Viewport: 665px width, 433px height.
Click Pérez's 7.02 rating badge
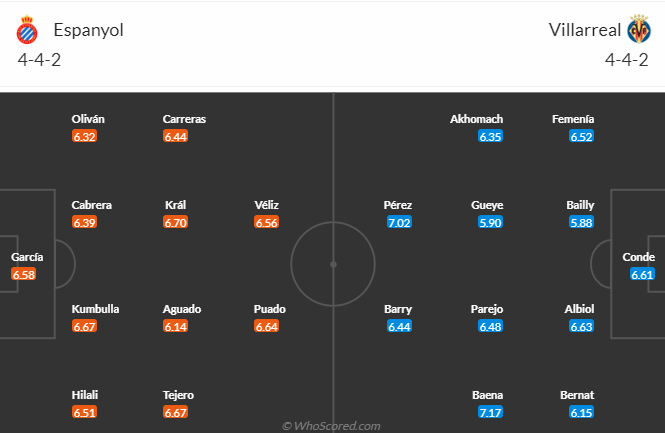(x=399, y=222)
